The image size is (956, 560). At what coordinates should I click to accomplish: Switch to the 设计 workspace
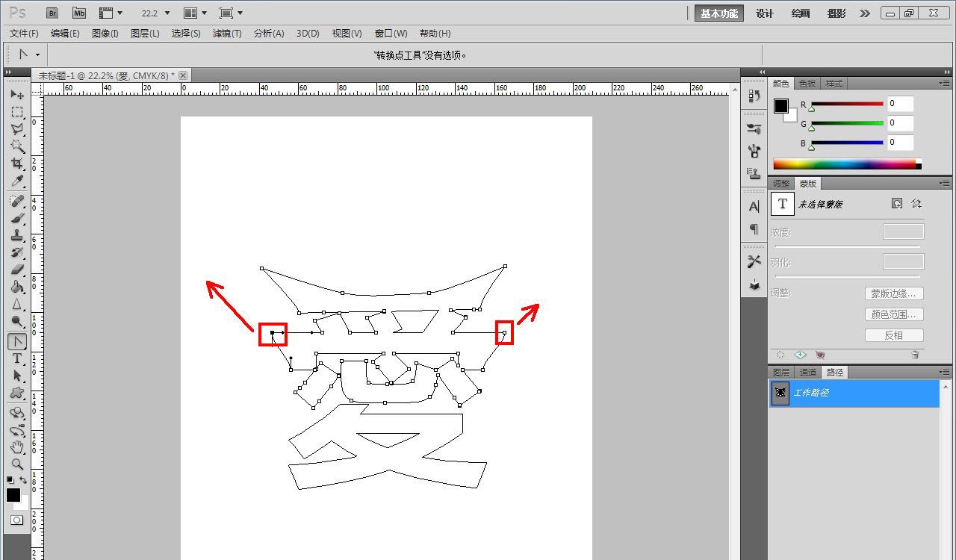(x=765, y=13)
